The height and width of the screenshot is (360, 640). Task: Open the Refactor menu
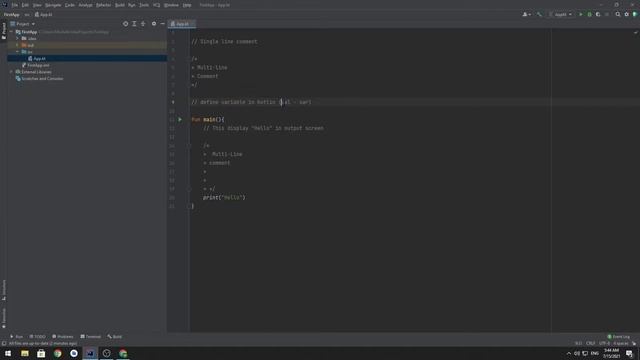pyautogui.click(x=103, y=5)
